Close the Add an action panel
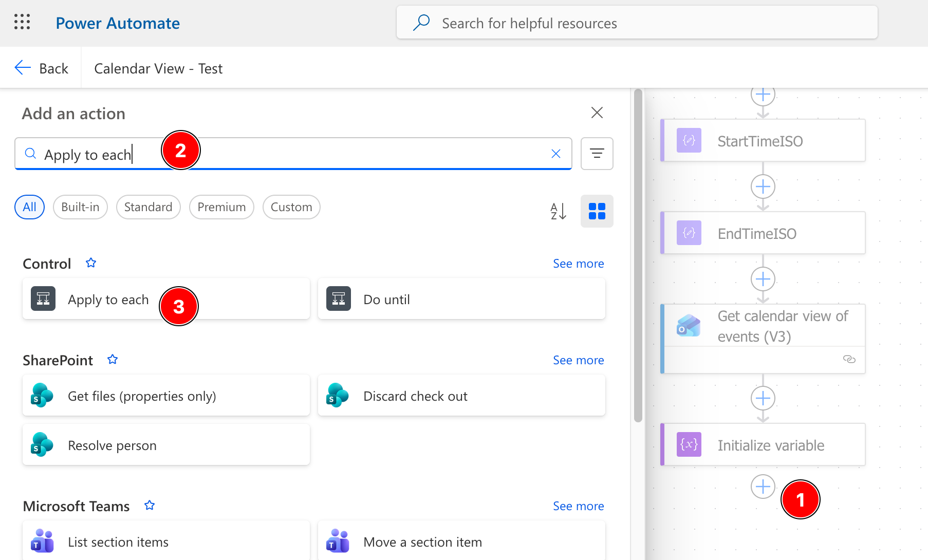The width and height of the screenshot is (928, 560). click(597, 113)
